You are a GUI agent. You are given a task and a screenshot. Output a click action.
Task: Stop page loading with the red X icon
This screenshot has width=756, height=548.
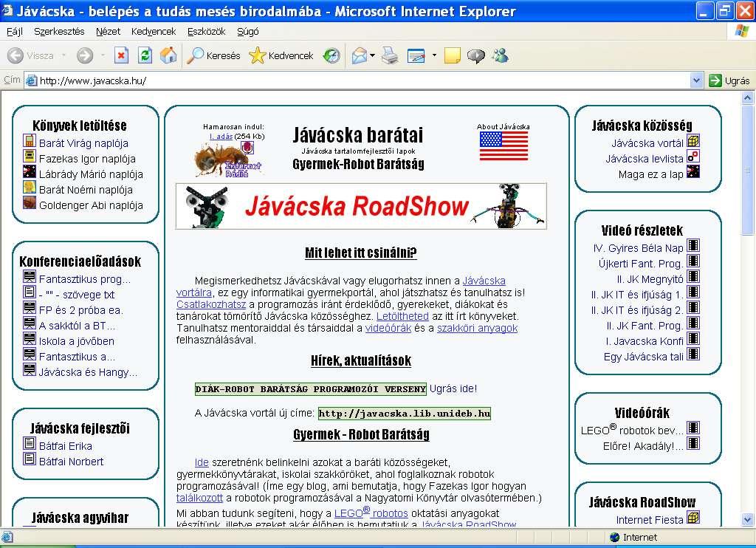[121, 55]
